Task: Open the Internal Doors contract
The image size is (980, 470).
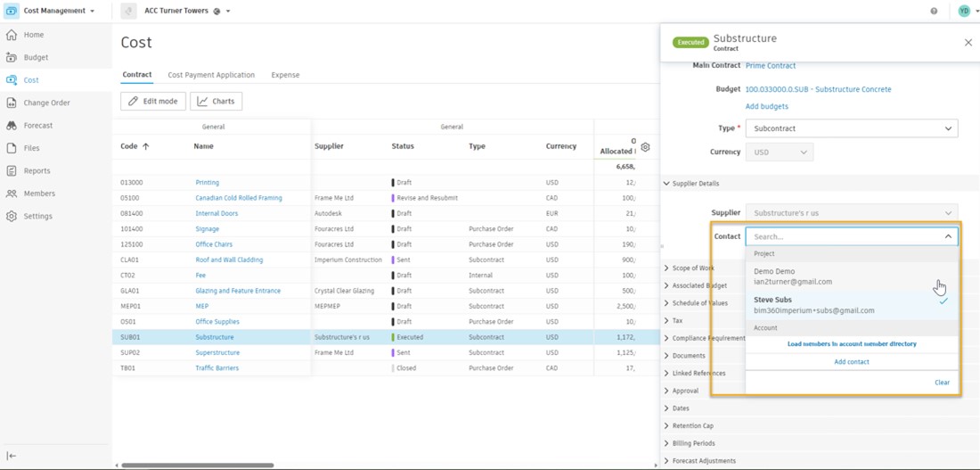Action: 216,213
